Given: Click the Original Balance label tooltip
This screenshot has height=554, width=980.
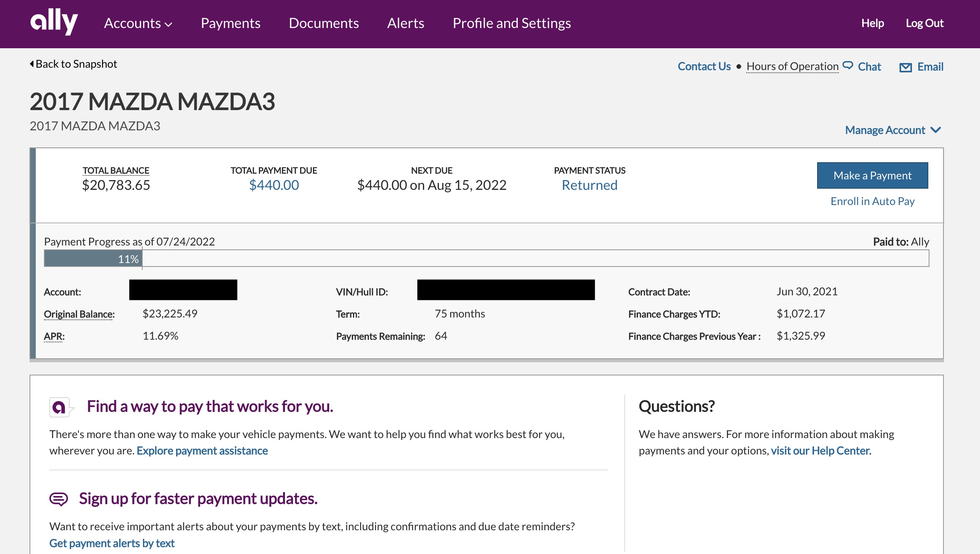Looking at the screenshot, I should tap(79, 314).
